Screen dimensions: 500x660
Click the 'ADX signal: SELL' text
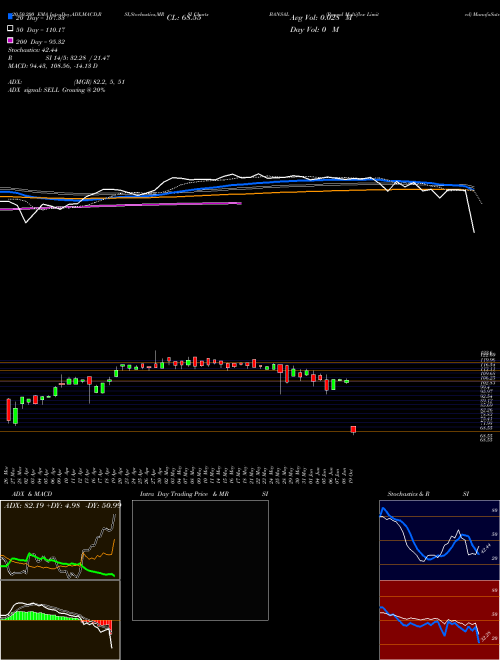pyautogui.click(x=56, y=90)
